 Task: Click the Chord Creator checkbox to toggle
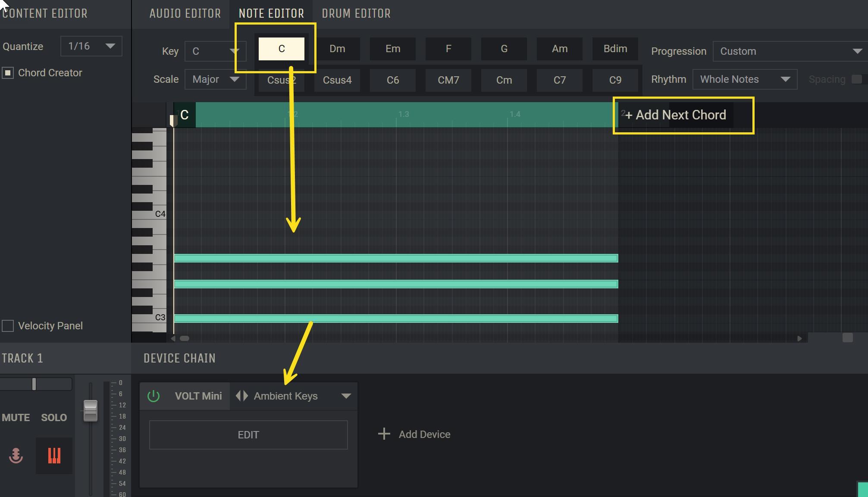(x=8, y=72)
